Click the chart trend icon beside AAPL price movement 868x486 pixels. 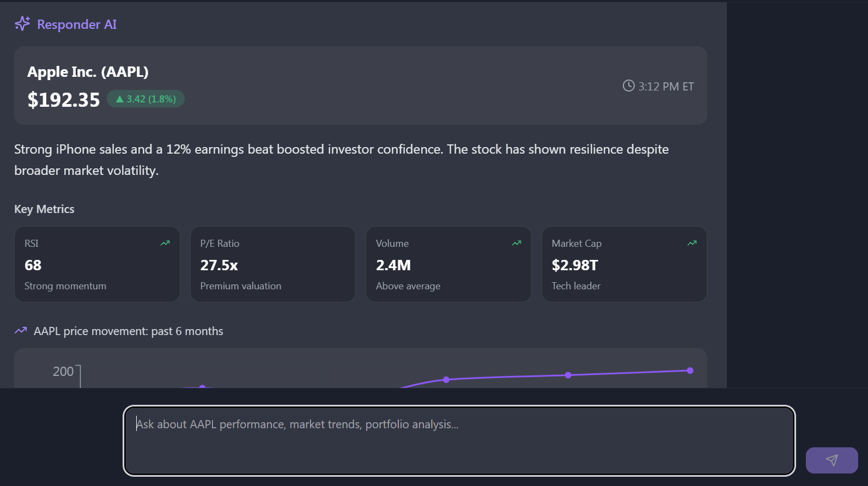coord(21,331)
